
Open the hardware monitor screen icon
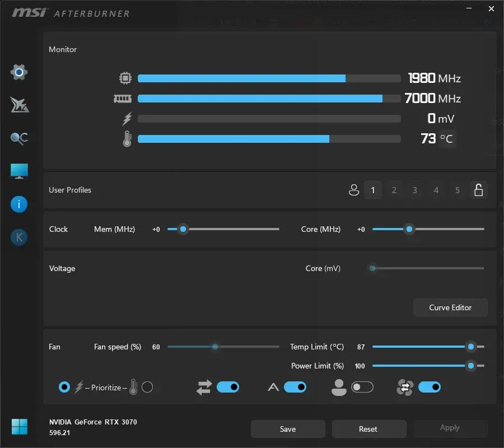coord(19,171)
